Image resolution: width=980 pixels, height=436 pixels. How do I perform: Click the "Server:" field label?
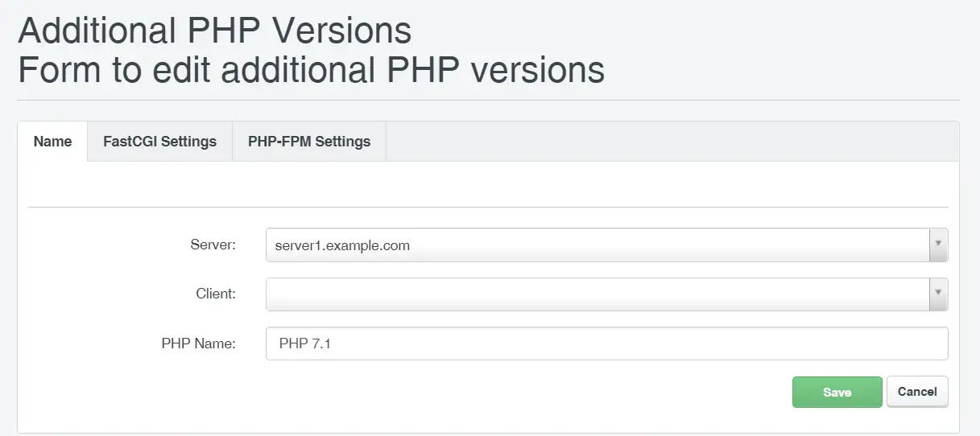213,245
